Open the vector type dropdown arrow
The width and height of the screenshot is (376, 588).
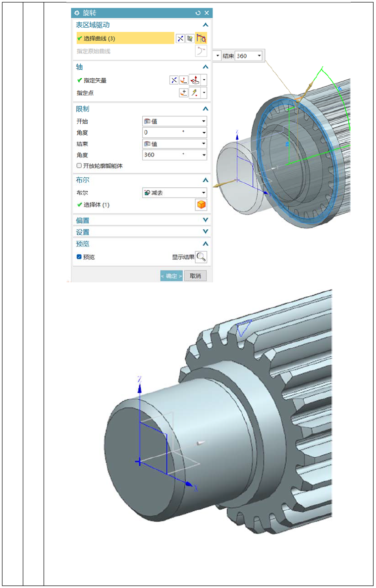204,80
